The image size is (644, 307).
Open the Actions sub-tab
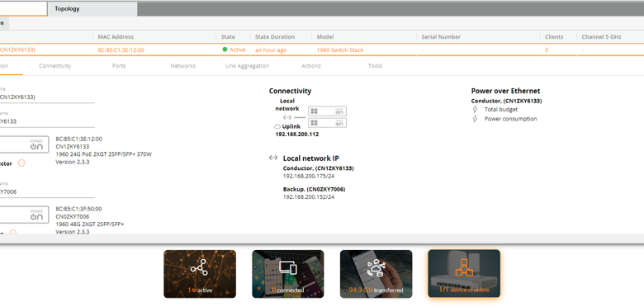point(311,66)
